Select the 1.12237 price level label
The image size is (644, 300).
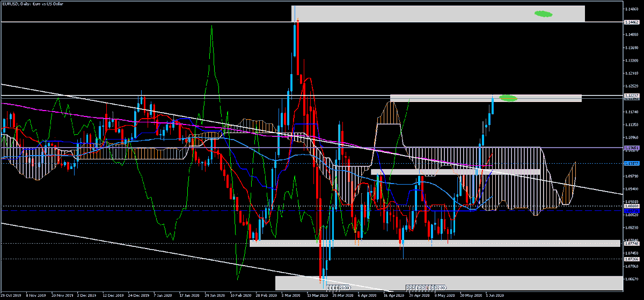[632, 96]
